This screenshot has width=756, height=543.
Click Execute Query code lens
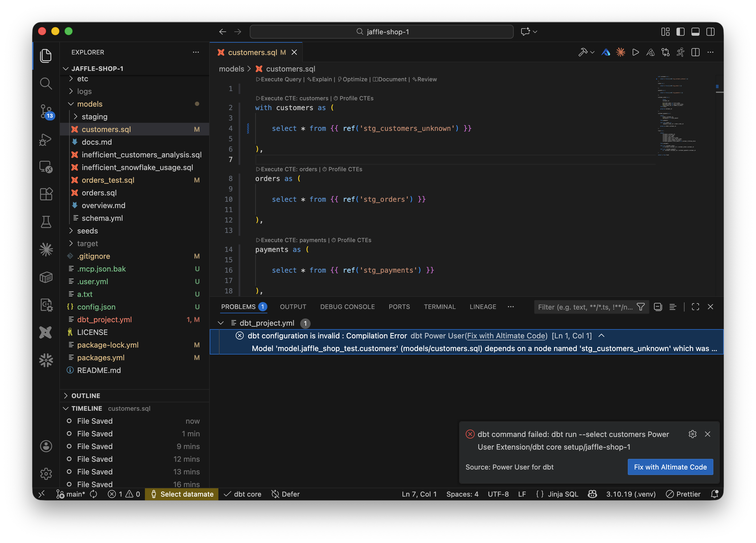[x=279, y=79]
